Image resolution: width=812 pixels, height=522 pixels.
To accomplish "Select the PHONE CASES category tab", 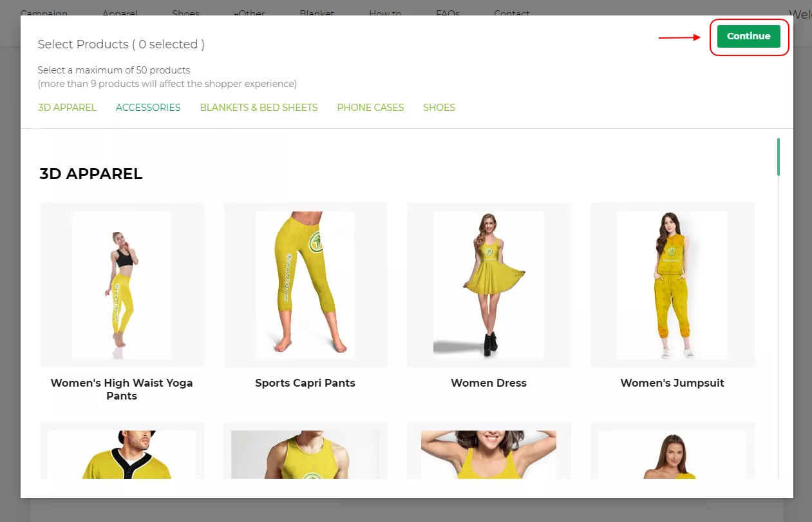I will point(370,108).
